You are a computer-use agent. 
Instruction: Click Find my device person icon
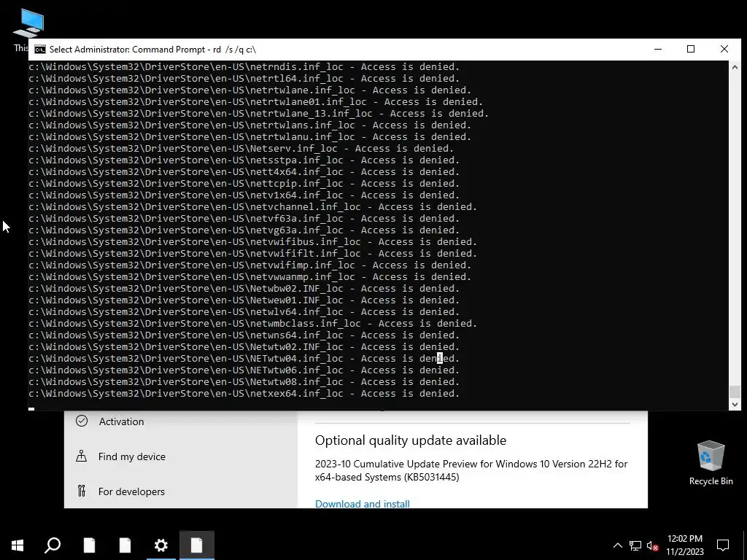(x=82, y=456)
